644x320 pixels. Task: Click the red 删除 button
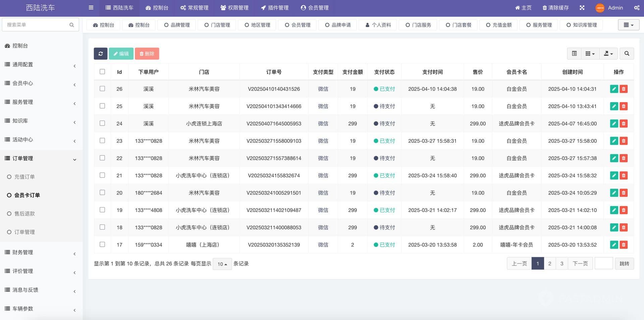pos(147,54)
